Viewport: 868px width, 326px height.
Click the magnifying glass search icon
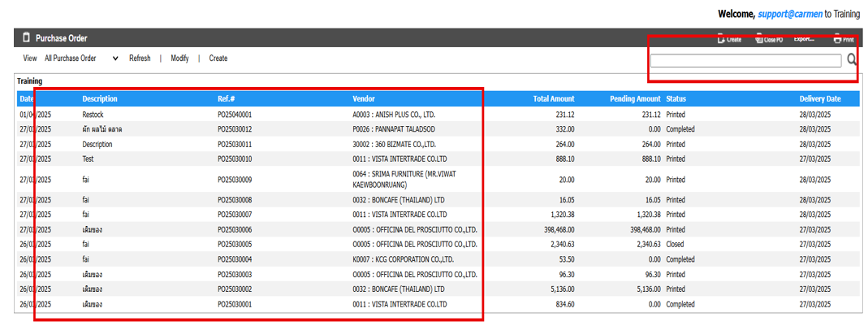(852, 59)
